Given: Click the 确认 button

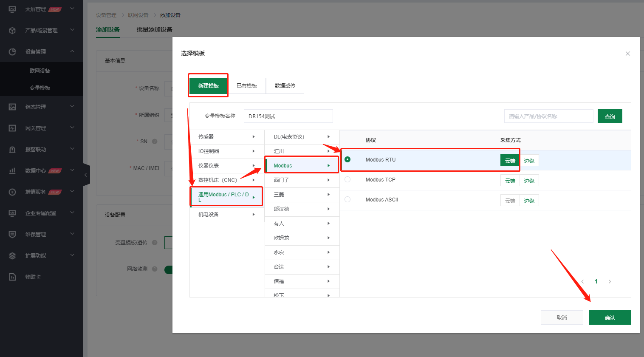Looking at the screenshot, I should 610,317.
